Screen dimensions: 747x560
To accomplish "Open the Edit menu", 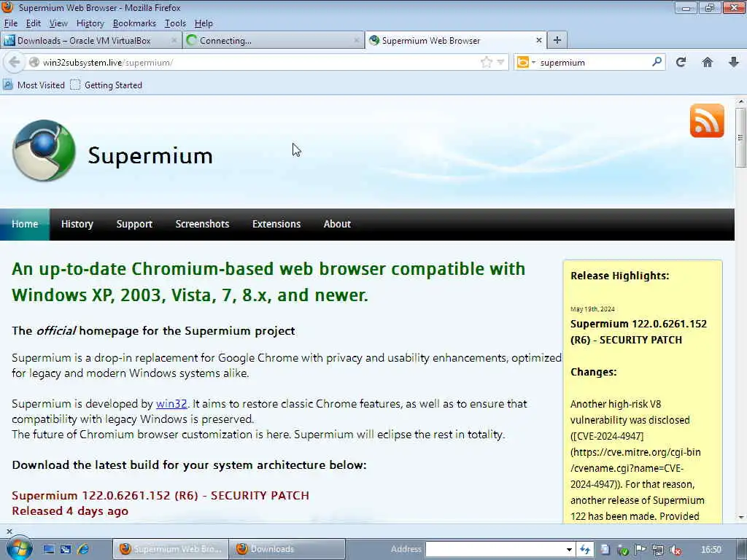I will coord(33,23).
